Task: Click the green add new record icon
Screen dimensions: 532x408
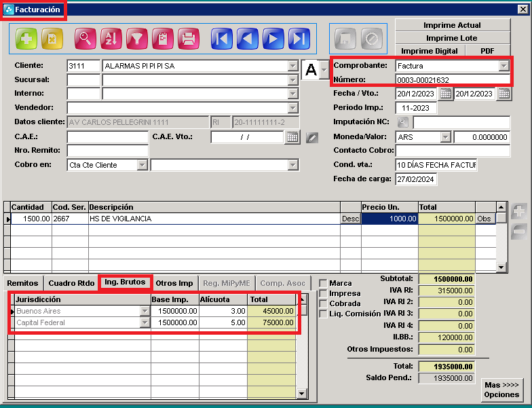Action: tap(26, 39)
